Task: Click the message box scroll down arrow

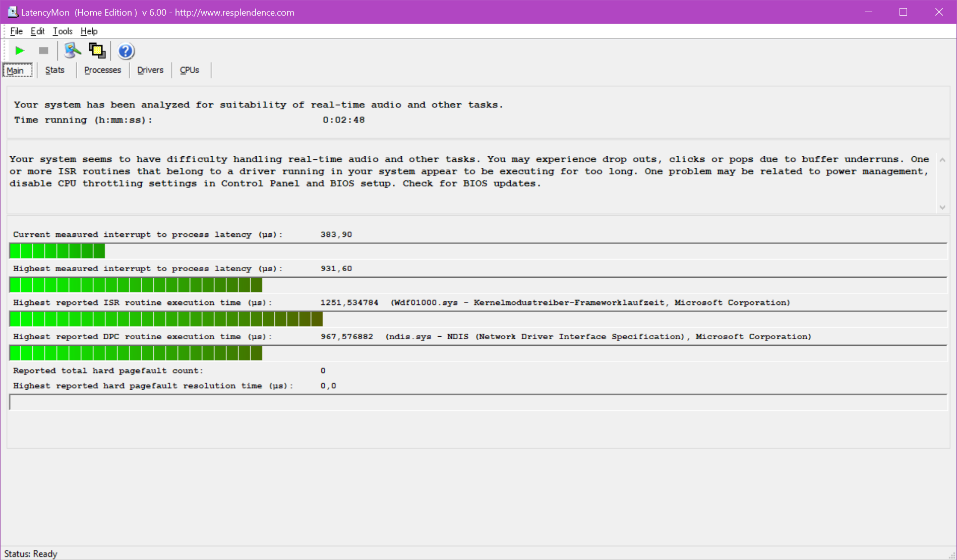Action: click(942, 207)
